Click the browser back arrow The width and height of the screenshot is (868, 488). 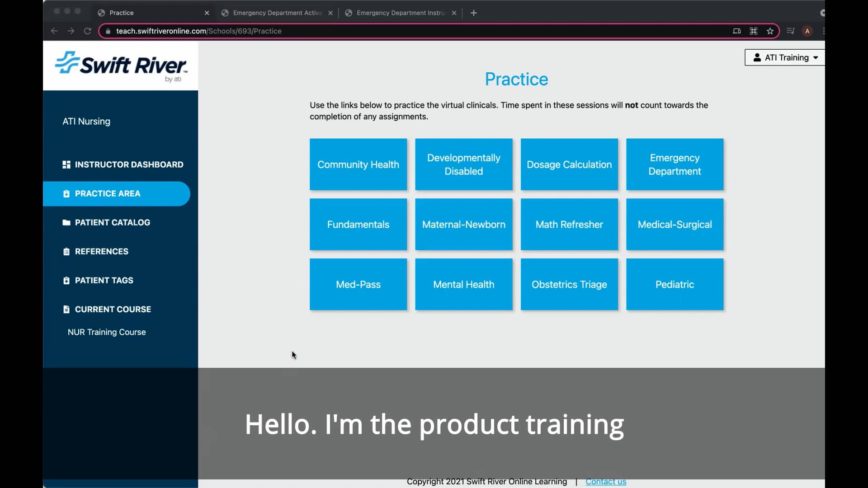(x=54, y=31)
